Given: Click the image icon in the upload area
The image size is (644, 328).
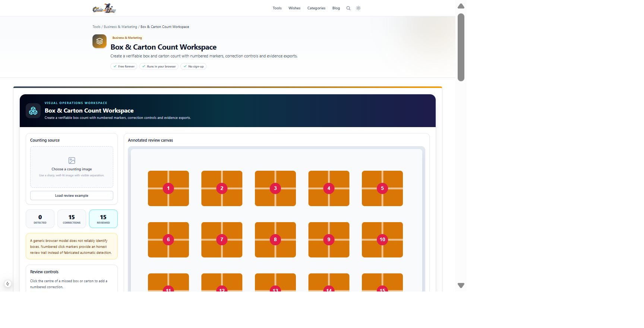Looking at the screenshot, I should coord(72,161).
